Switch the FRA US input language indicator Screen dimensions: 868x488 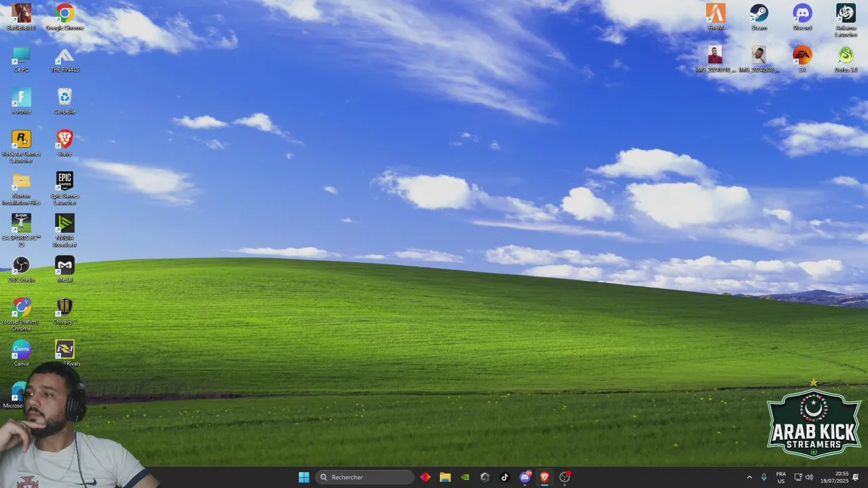tap(781, 477)
